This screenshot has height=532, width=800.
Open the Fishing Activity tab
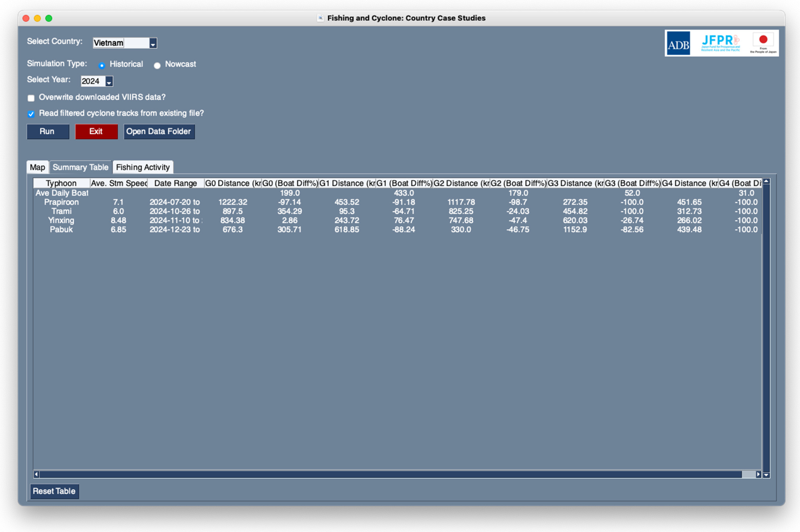click(x=143, y=167)
